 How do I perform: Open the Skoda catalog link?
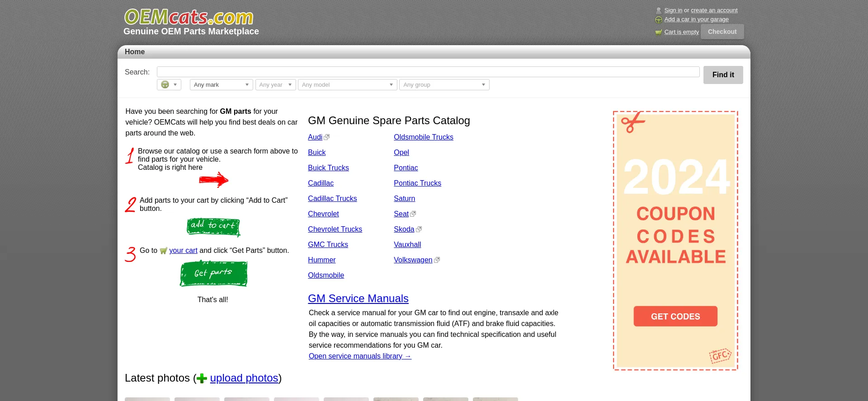pos(404,229)
